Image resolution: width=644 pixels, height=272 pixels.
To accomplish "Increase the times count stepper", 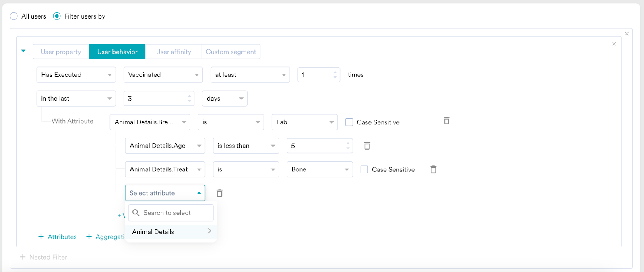I will 335,72.
